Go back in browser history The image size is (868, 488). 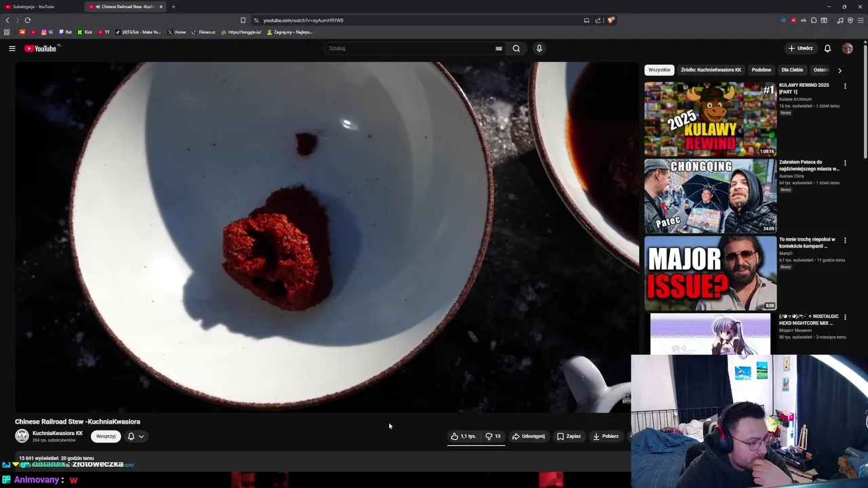[x=7, y=20]
